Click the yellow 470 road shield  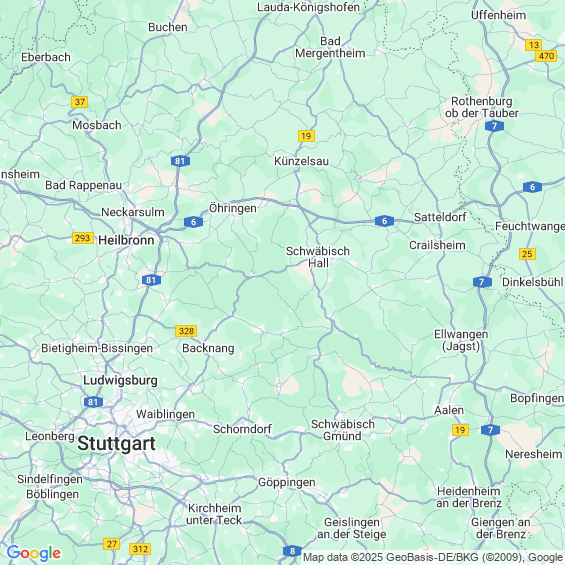click(546, 56)
